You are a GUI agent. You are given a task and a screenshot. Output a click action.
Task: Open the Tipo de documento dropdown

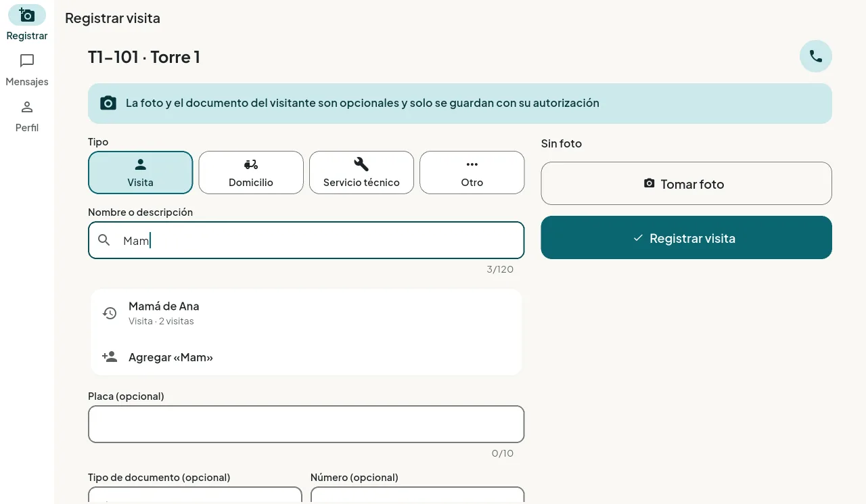point(195,495)
